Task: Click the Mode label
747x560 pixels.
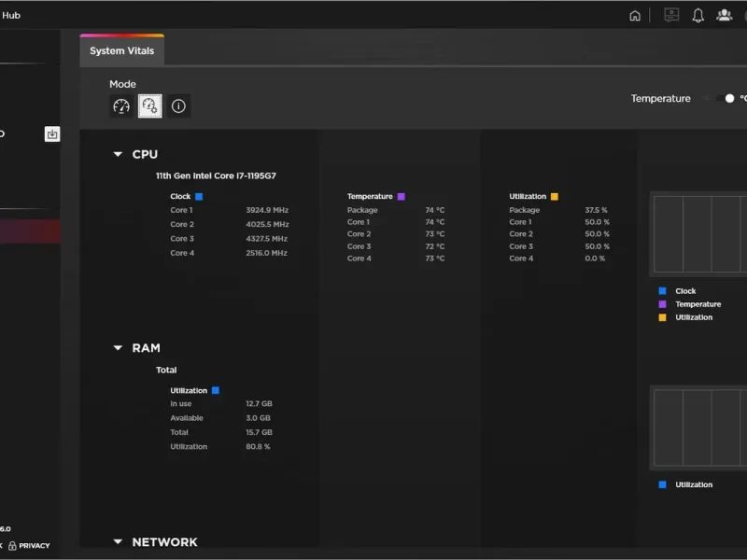Action: [x=123, y=84]
